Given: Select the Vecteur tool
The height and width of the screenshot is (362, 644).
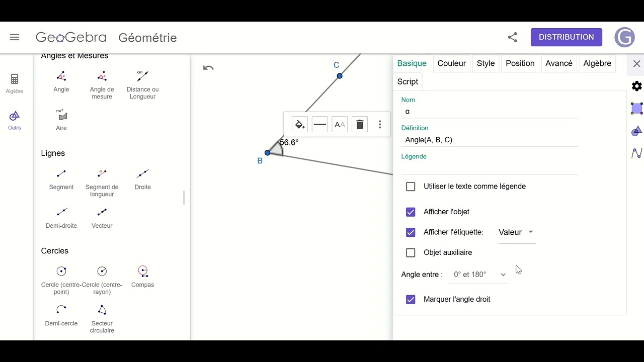Looking at the screenshot, I should click(x=102, y=218).
